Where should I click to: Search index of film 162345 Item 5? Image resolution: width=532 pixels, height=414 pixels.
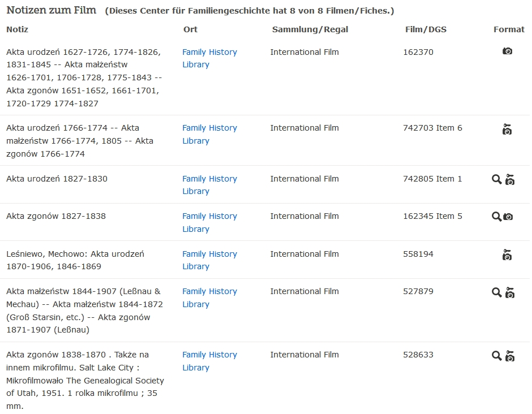click(x=496, y=216)
